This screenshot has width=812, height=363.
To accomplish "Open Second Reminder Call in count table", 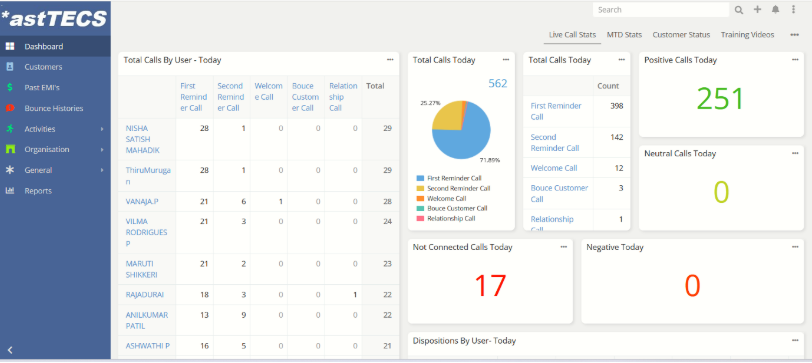I will click(x=555, y=142).
